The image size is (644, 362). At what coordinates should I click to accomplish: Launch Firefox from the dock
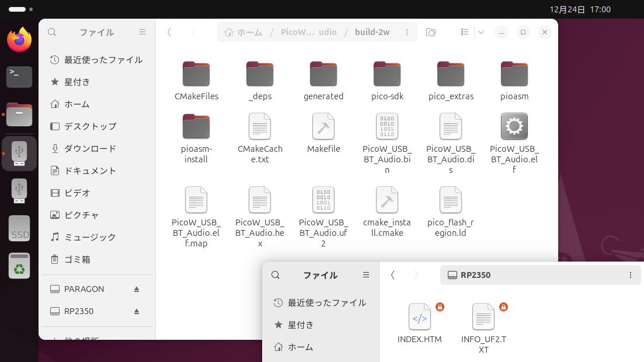coord(19,40)
